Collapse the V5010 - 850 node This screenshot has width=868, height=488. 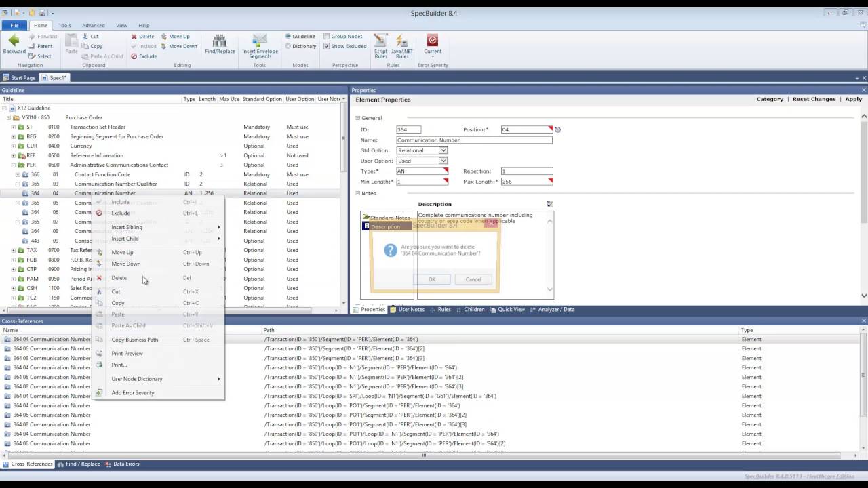click(9, 117)
